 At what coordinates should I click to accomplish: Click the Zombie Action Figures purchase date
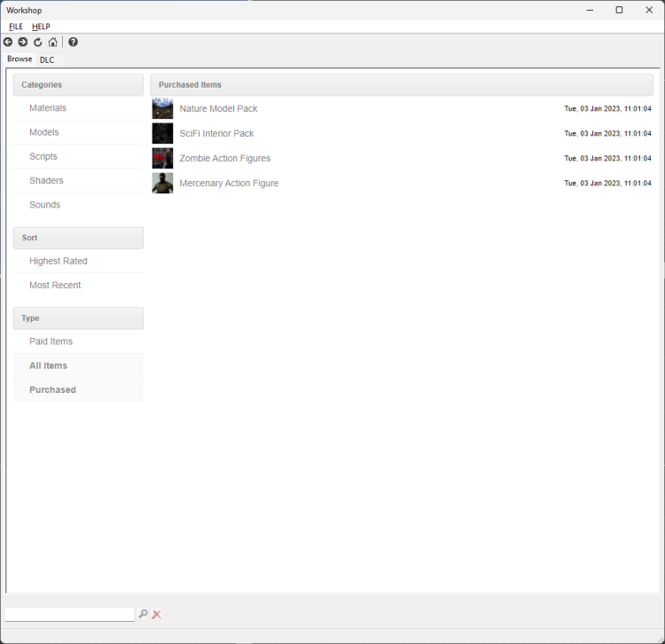point(607,158)
